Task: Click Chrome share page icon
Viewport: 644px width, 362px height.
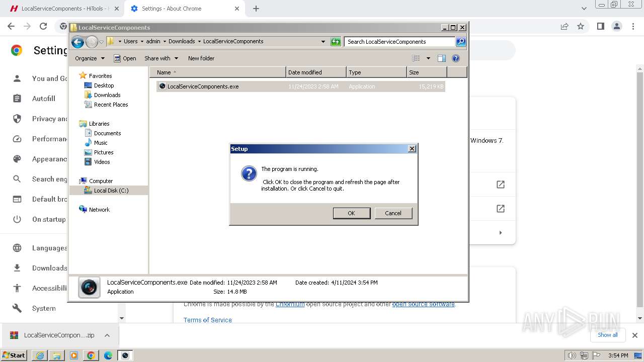Action: point(565,26)
